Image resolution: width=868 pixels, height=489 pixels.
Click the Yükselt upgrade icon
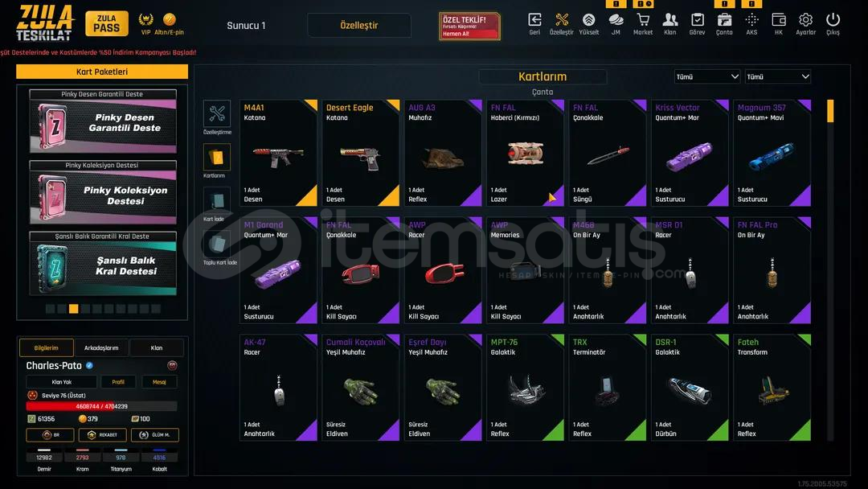pos(588,20)
